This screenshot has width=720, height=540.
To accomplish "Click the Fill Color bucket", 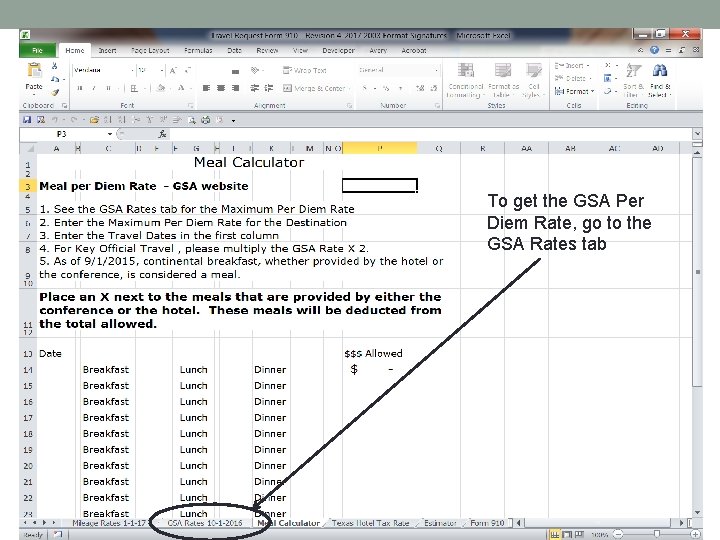I will pos(161,88).
